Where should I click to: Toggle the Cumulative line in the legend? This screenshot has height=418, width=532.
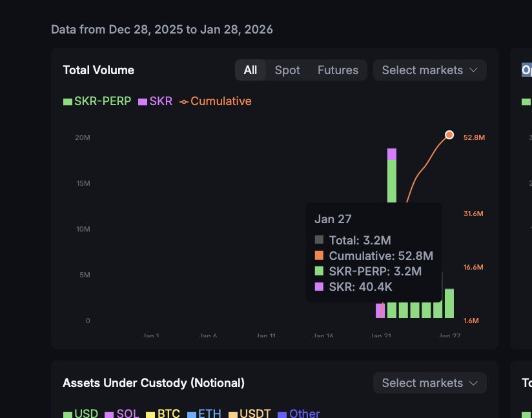coord(216,101)
